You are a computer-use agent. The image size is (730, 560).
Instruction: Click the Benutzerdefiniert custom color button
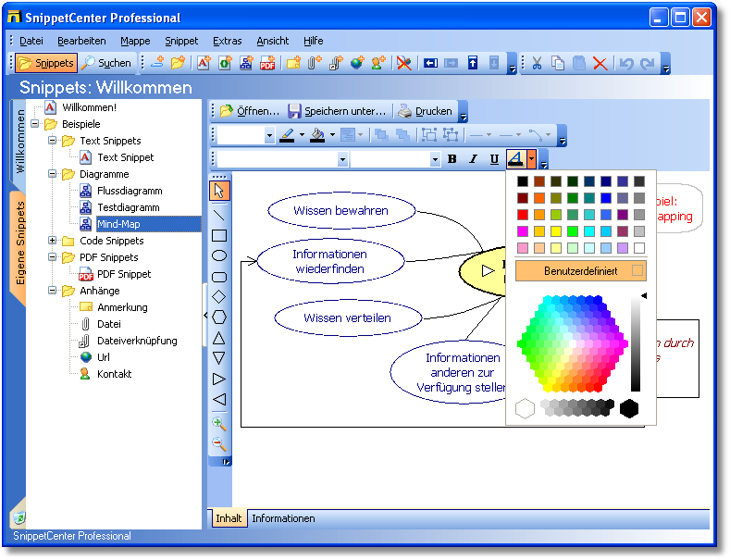coord(580,270)
